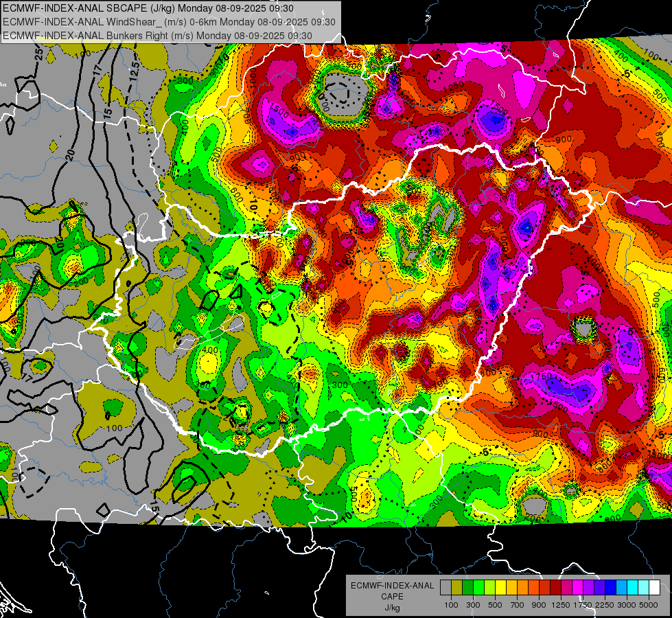
Task: Click the 100 tick label under the legend
Action: coord(451,605)
